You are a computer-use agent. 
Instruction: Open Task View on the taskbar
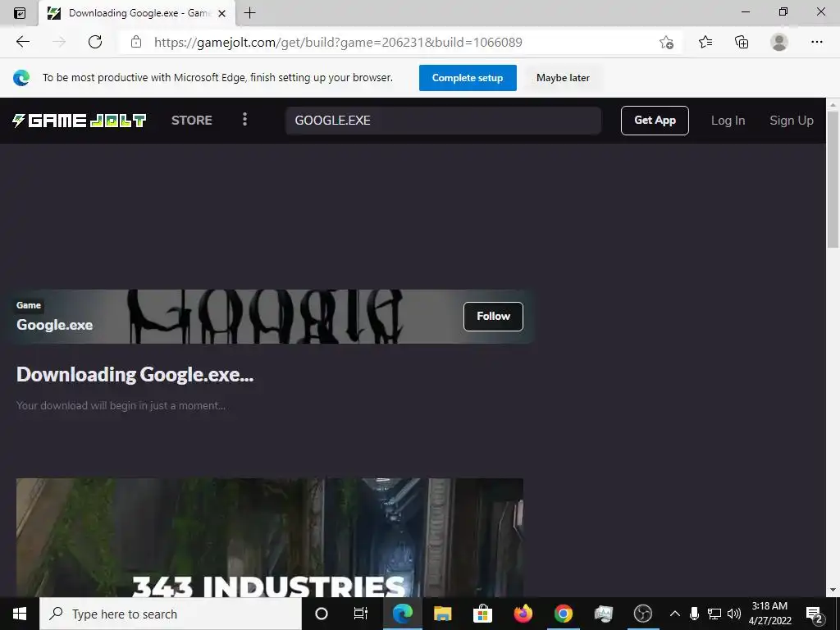click(x=361, y=614)
